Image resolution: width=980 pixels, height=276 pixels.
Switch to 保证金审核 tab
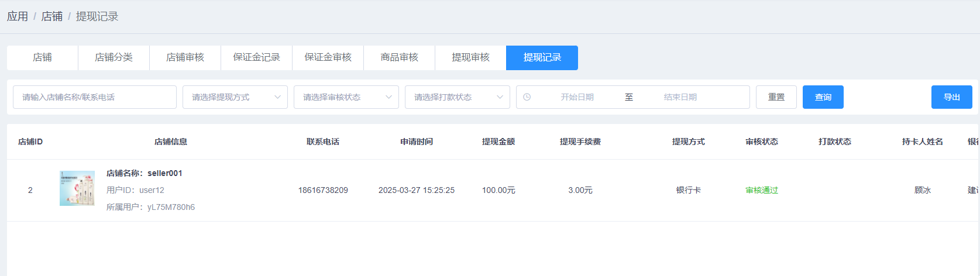(x=328, y=57)
